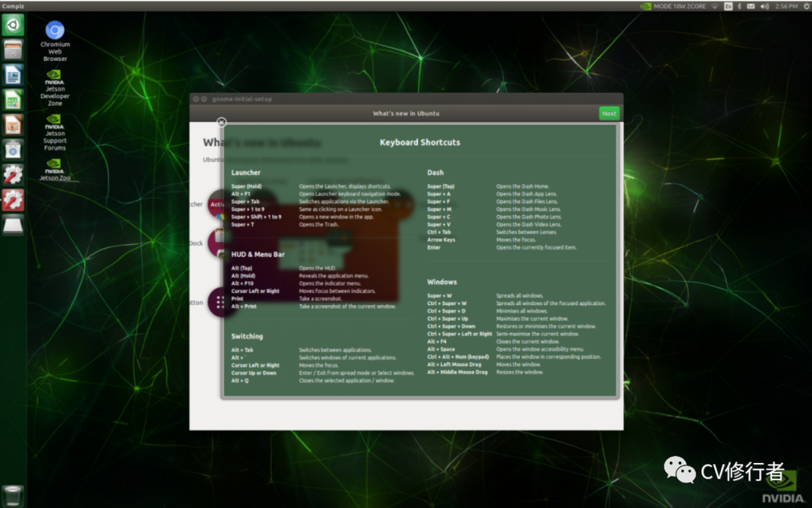Open System Settings gear-and-wrench launcher icon
The image size is (812, 508).
click(13, 174)
